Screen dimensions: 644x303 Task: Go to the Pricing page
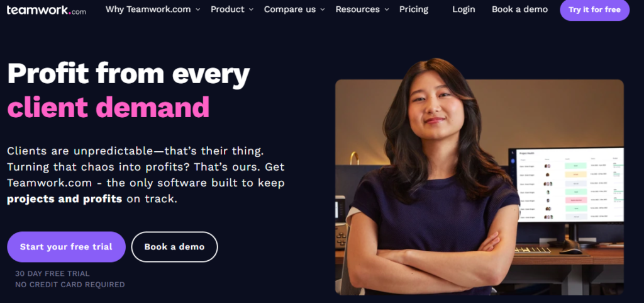click(x=414, y=9)
